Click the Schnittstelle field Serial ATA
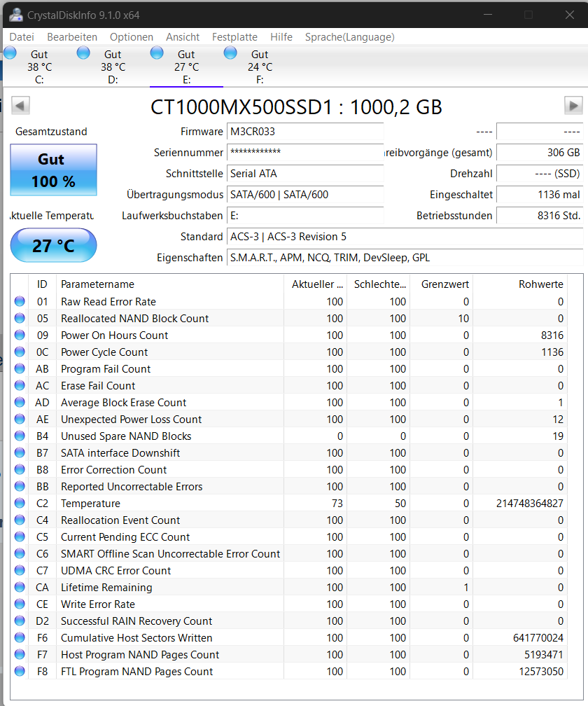 [305, 174]
